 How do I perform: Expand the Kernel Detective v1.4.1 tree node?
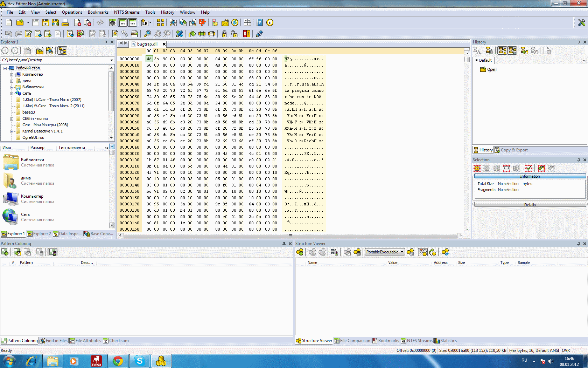[x=12, y=131]
